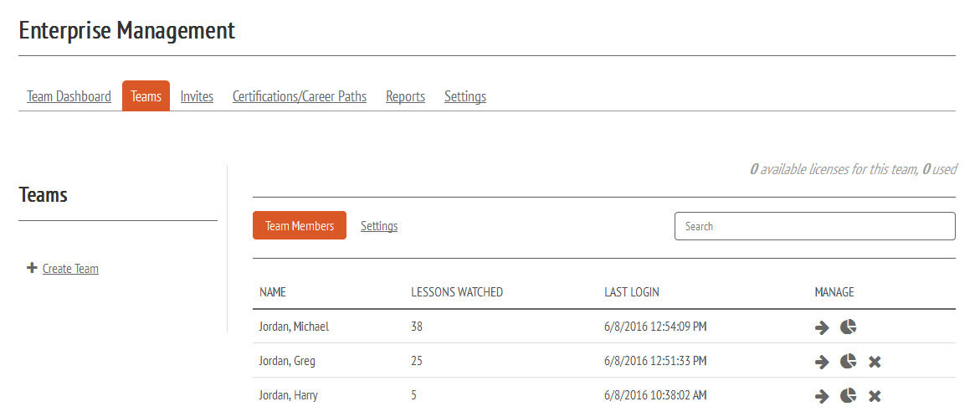This screenshot has width=980, height=417.
Task: Click the plus icon beside Create Team
Action: pos(32,269)
